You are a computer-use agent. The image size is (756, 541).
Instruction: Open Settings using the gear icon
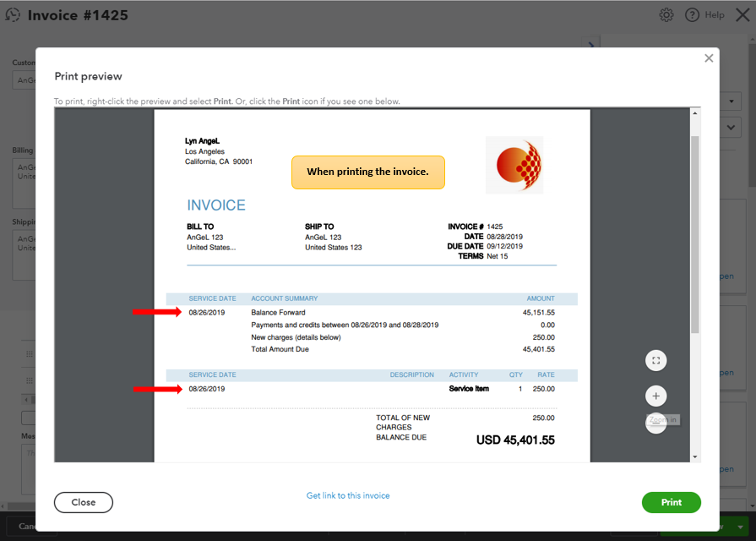666,14
